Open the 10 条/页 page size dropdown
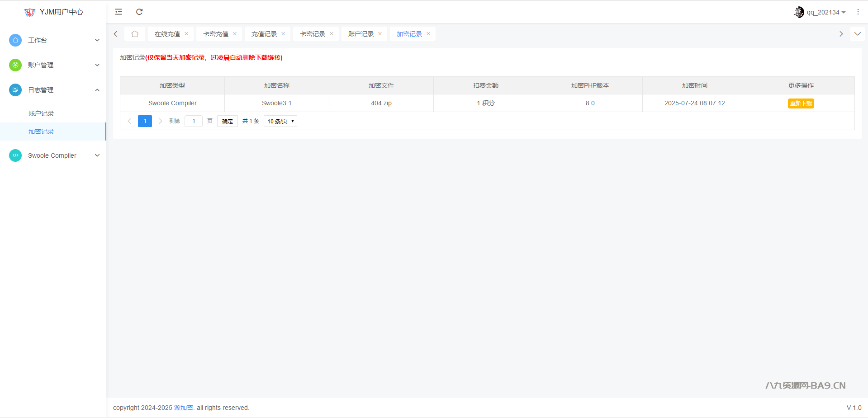Viewport: 868px width, 418px height. (280, 121)
